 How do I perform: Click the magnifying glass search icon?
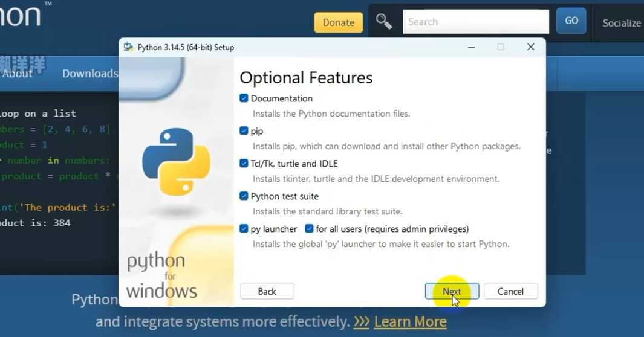tap(384, 22)
